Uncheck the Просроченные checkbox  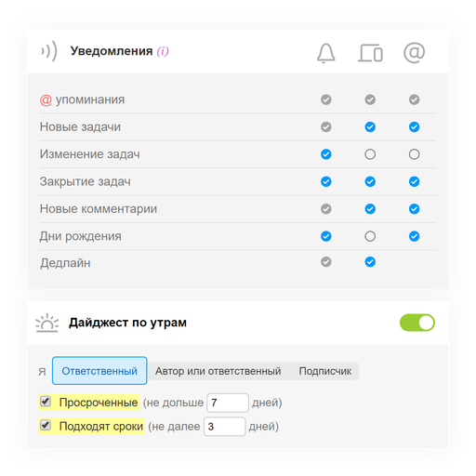pos(46,402)
